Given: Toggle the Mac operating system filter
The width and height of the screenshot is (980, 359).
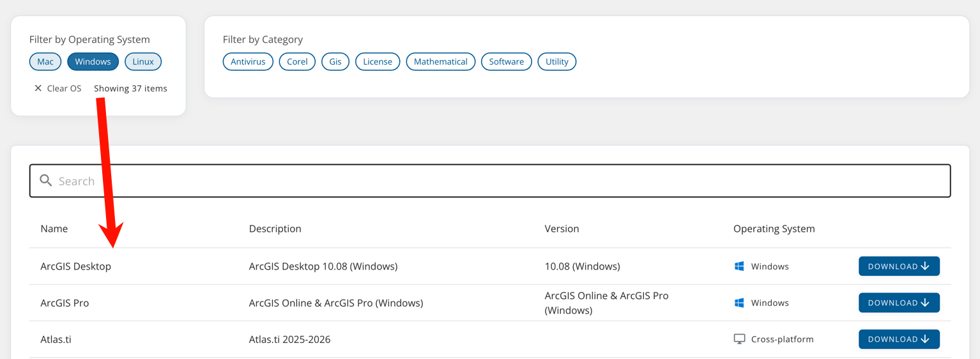Looking at the screenshot, I should (x=45, y=61).
